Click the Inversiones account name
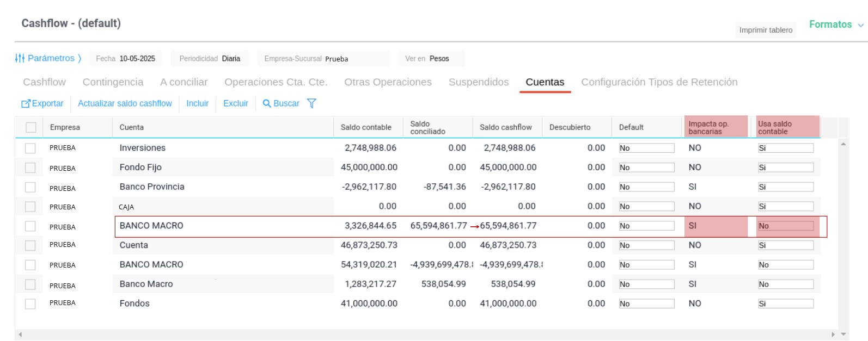This screenshot has height=341, width=868. (143, 148)
